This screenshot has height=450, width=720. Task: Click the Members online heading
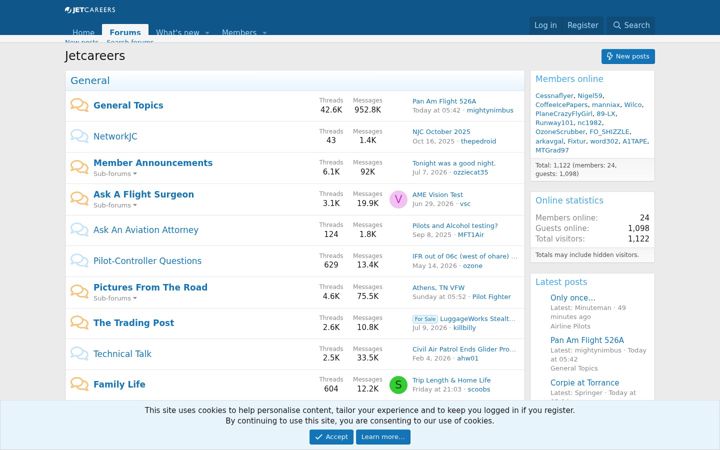click(569, 79)
